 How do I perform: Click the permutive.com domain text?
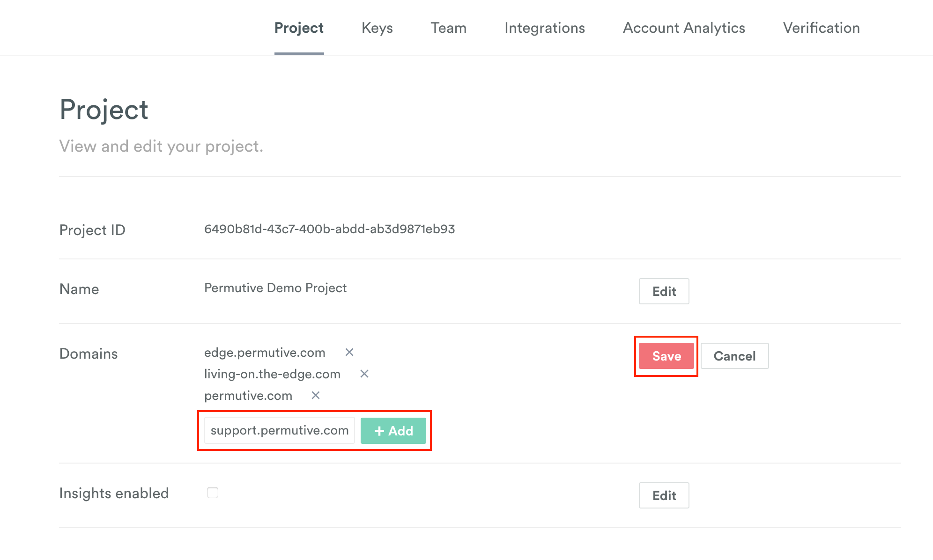[x=248, y=396]
